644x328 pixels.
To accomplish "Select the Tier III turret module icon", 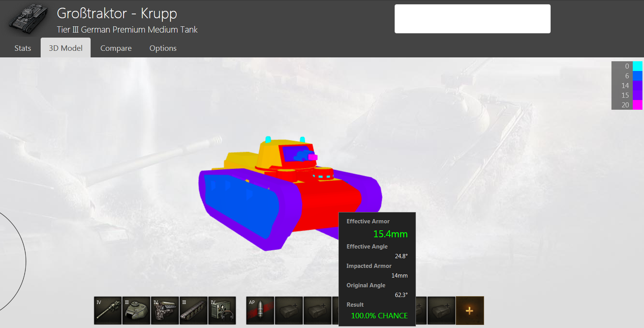I will [136, 311].
